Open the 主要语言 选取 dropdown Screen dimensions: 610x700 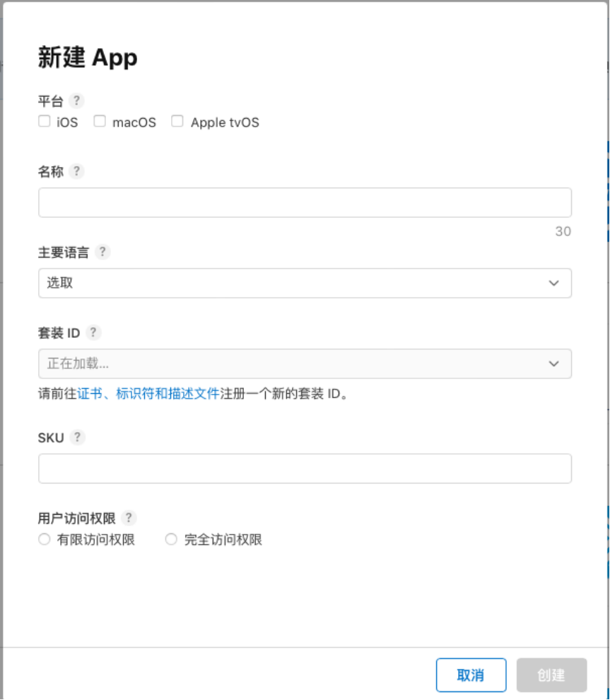click(305, 283)
